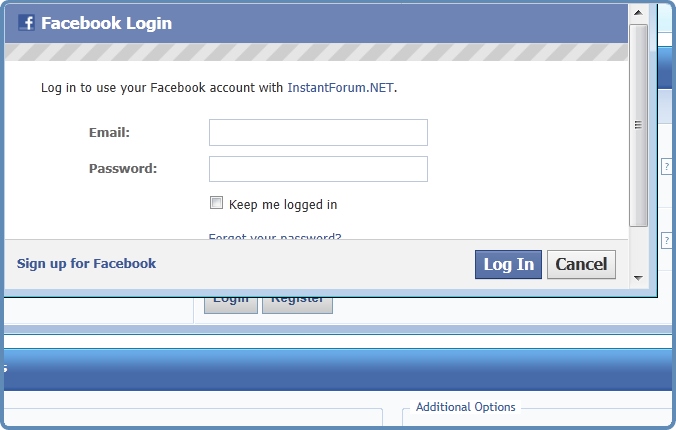
Task: Click the Facebook Login title text
Action: (x=106, y=23)
